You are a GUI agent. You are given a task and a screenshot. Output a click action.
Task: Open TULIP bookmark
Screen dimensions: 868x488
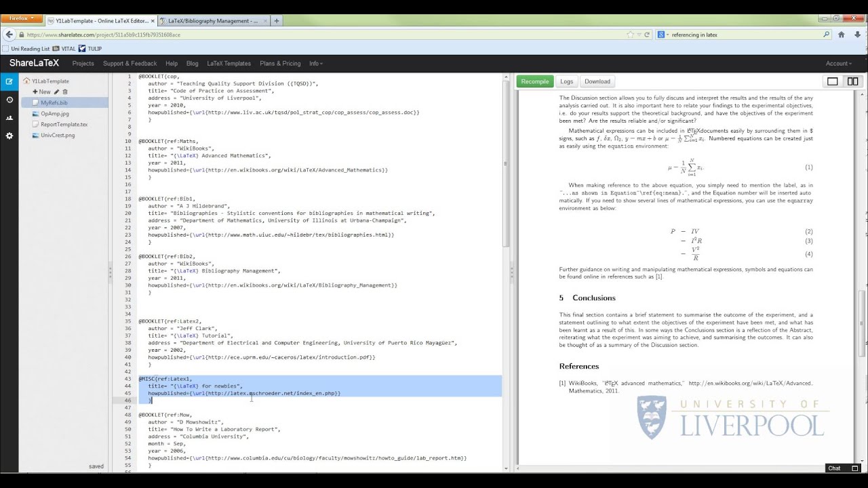coord(90,49)
